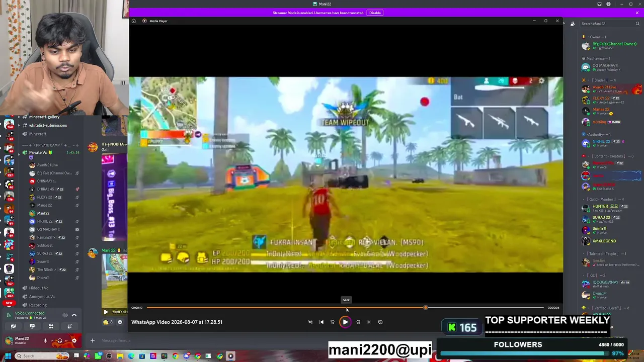The height and width of the screenshot is (362, 644).
Task: Open the Windows Start menu
Action: [8, 356]
